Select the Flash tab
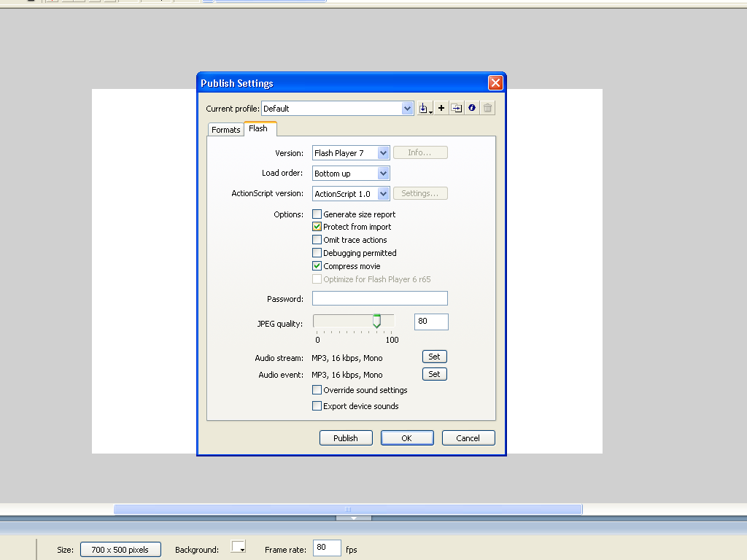 (x=260, y=128)
